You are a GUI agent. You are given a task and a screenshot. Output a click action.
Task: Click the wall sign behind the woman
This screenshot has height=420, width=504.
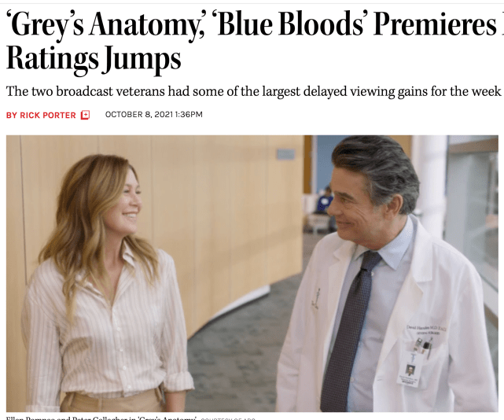pos(285,154)
